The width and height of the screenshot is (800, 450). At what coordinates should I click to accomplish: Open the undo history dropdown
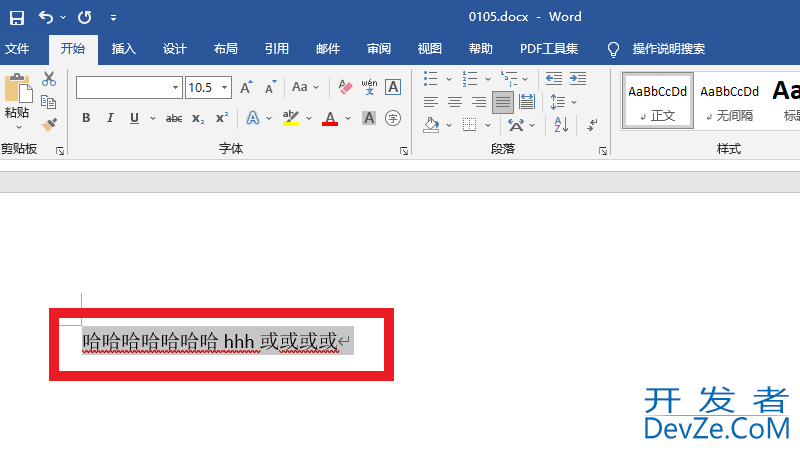63,18
